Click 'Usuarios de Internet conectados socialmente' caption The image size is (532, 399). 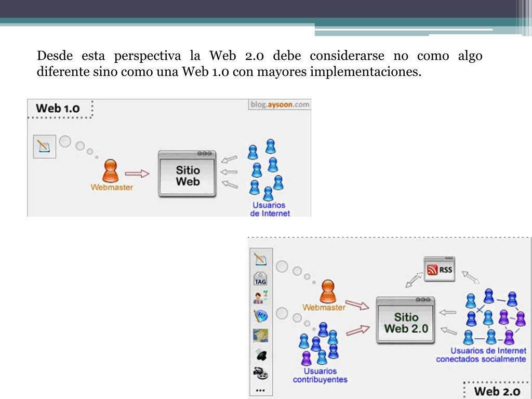click(x=481, y=355)
